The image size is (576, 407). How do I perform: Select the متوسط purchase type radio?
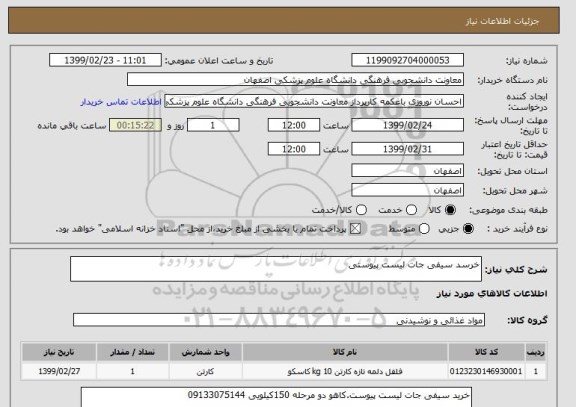(424, 229)
